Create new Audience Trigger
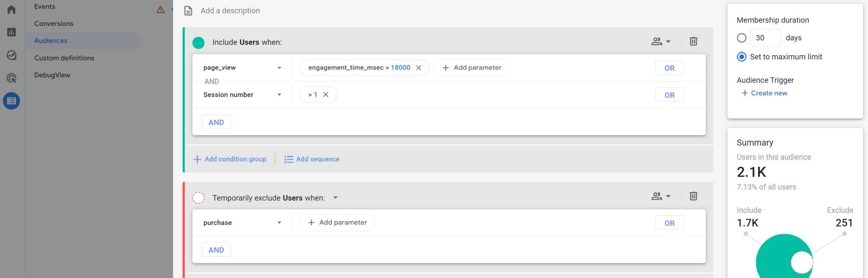The image size is (868, 278). click(x=764, y=93)
